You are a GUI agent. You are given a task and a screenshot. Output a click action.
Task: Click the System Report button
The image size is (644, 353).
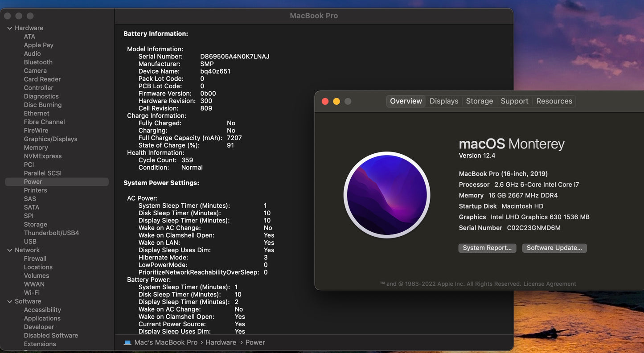[487, 248]
